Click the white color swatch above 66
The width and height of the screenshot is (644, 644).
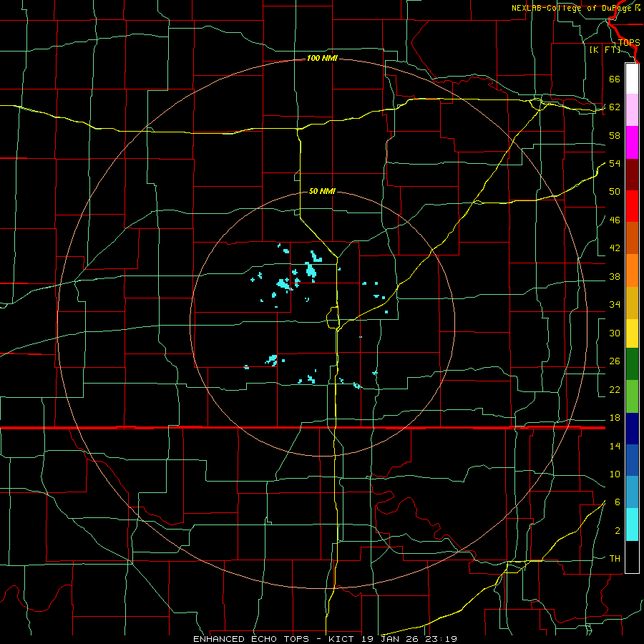pyautogui.click(x=632, y=79)
